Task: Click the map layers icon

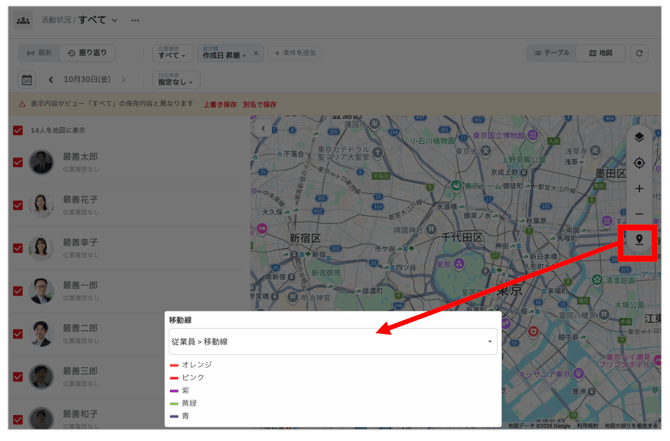Action: point(639,137)
